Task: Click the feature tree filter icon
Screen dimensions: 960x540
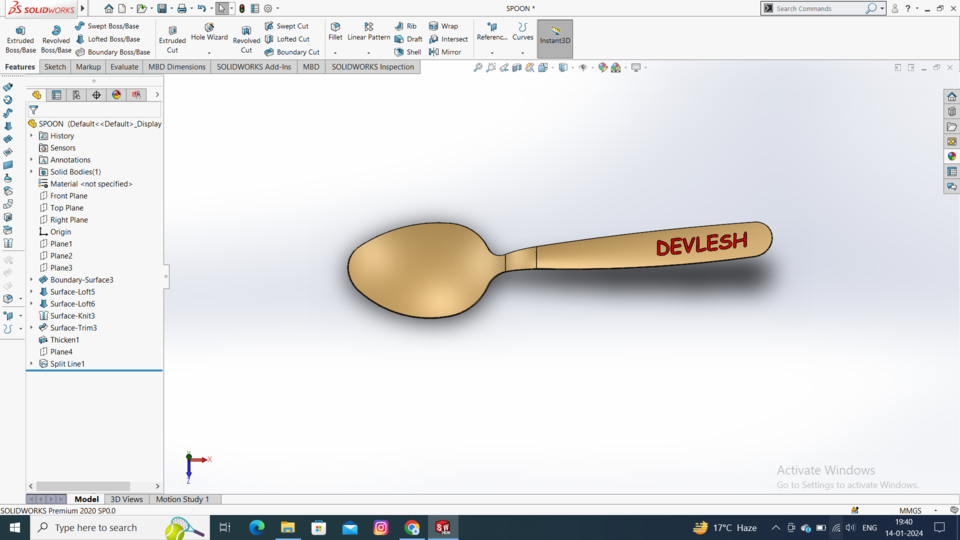Action: coord(34,110)
